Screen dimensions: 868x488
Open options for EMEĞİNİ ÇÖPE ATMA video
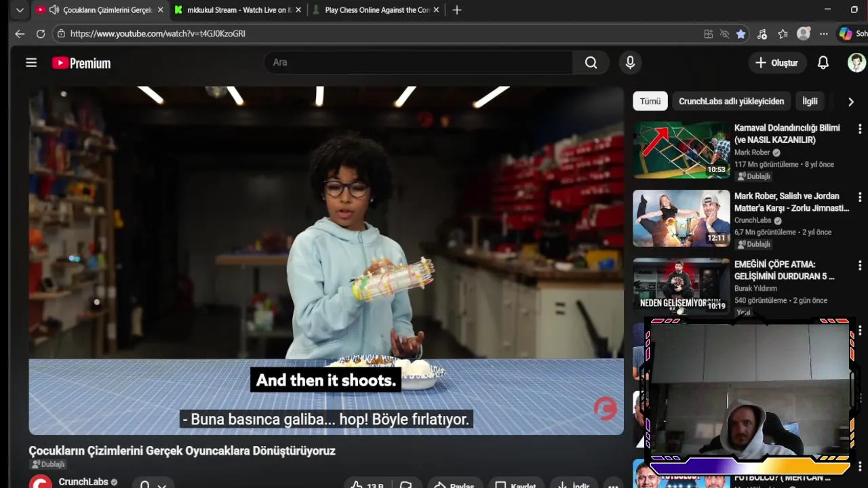pos(860,265)
